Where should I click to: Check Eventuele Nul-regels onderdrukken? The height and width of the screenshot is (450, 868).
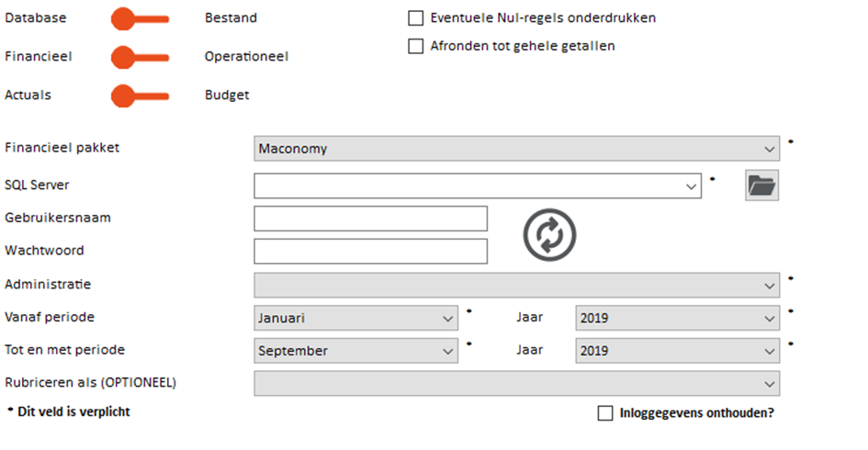click(x=416, y=17)
